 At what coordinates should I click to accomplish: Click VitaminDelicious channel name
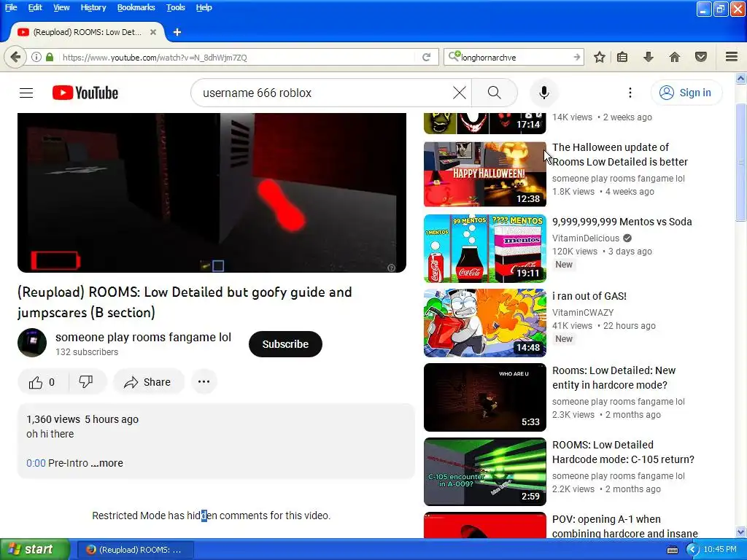(x=586, y=238)
